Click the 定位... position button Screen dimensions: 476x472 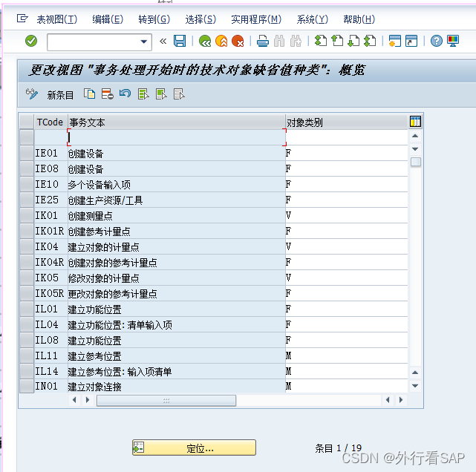pyautogui.click(x=194, y=448)
